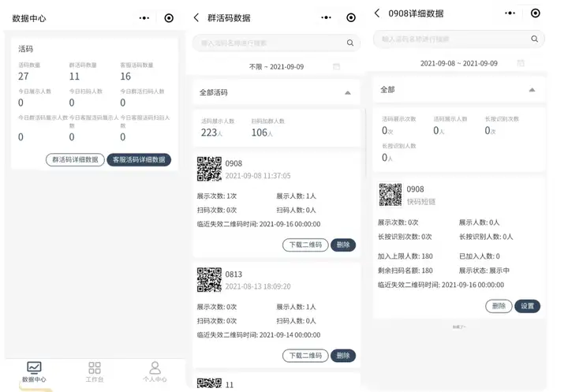This screenshot has width=568, height=392.
Task: Tap the target icon in 0908详细数据 header
Action: tap(536, 13)
